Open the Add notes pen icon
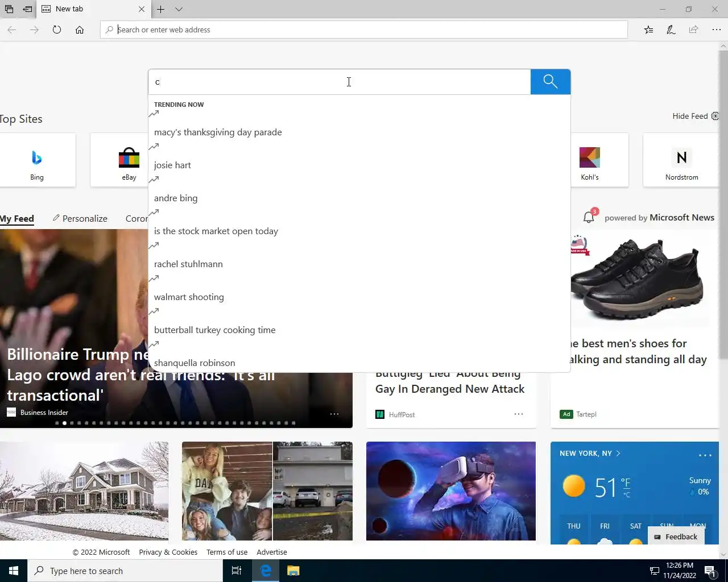The height and width of the screenshot is (582, 728). [x=671, y=30]
